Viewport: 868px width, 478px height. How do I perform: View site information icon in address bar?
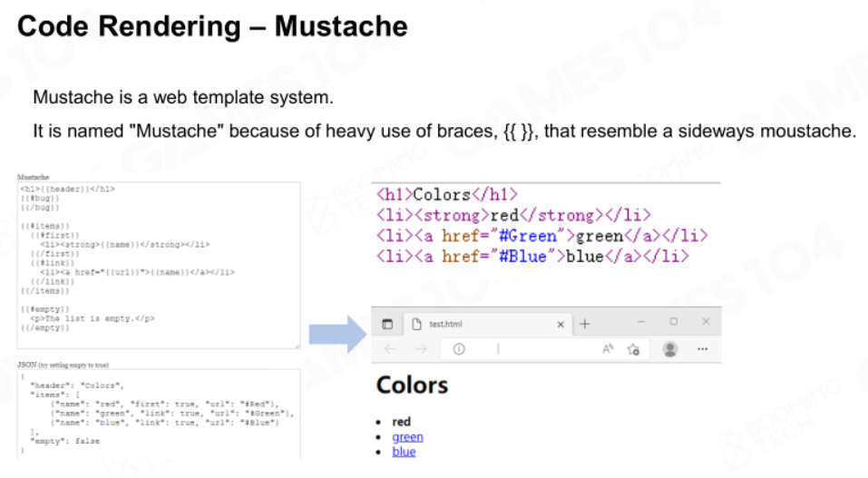[459, 349]
